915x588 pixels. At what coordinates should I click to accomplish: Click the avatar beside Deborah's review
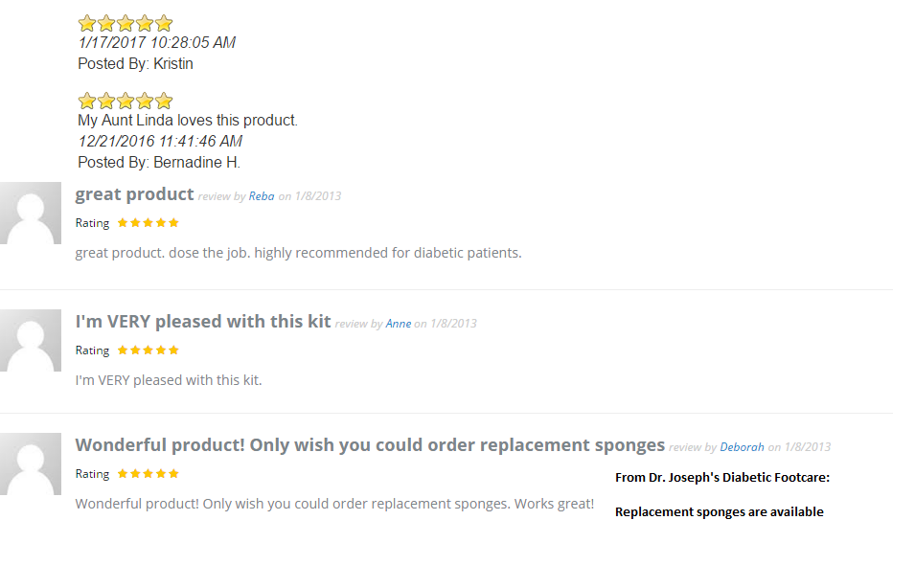(31, 464)
